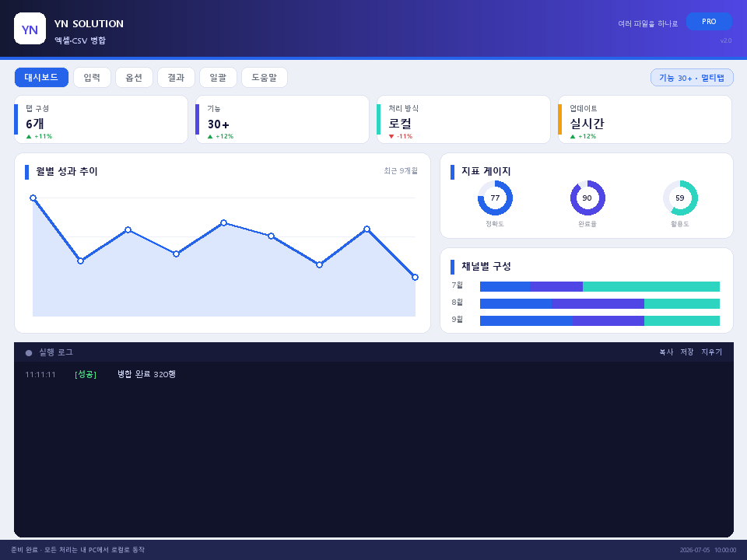Viewport: 747px width, 560px height.
Task: Clear the log with 지우기
Action: coord(711,352)
